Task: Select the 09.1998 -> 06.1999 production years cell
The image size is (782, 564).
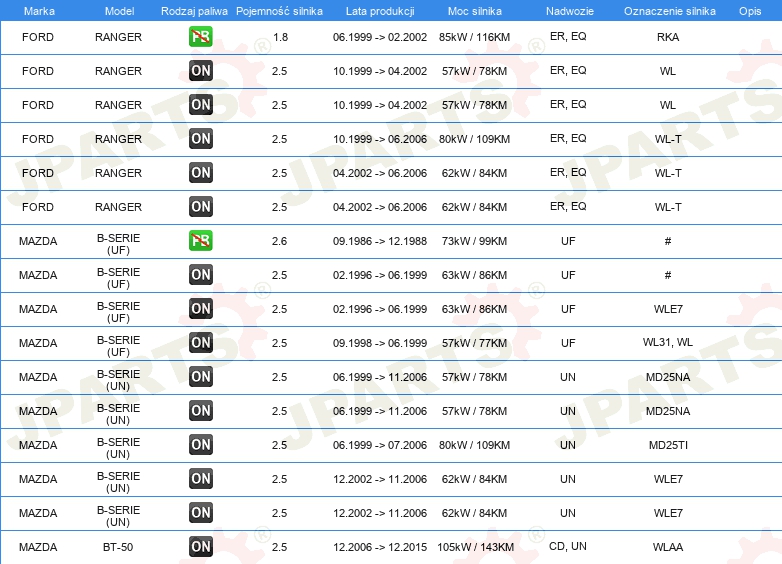Action: click(380, 343)
